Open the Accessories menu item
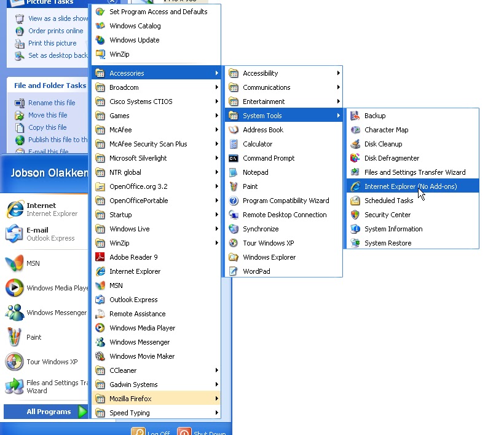Screen dimensions: 504x435 pyautogui.click(x=156, y=73)
